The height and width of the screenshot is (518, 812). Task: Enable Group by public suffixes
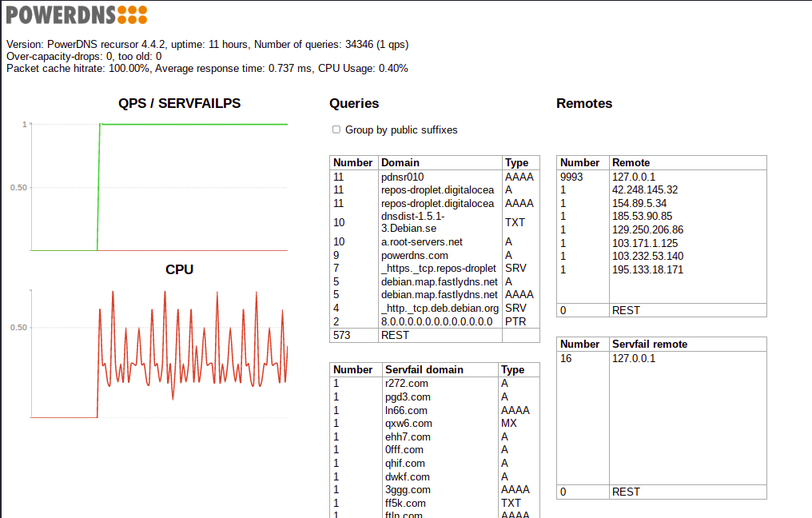click(x=336, y=129)
